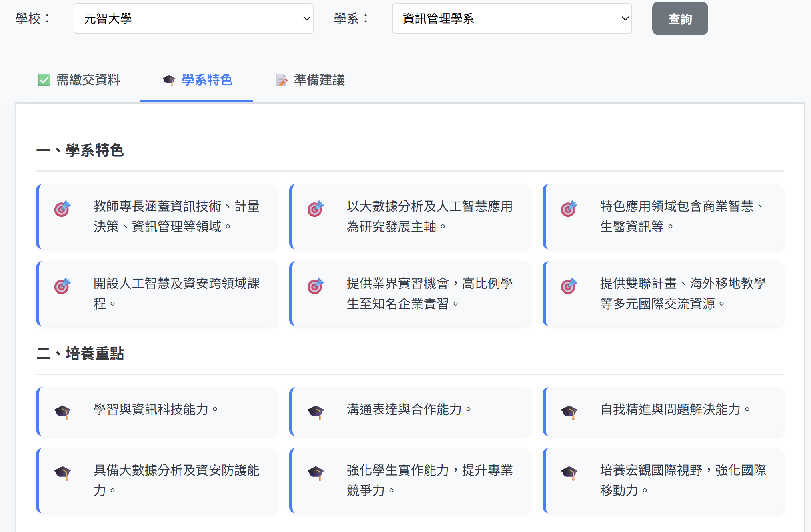Click the dart icon beside 教師專長 feature card
This screenshot has height=532, width=811.
click(62, 208)
